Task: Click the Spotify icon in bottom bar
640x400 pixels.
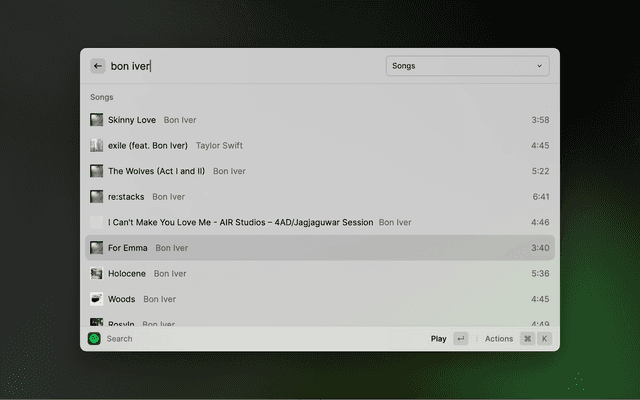Action: [94, 339]
